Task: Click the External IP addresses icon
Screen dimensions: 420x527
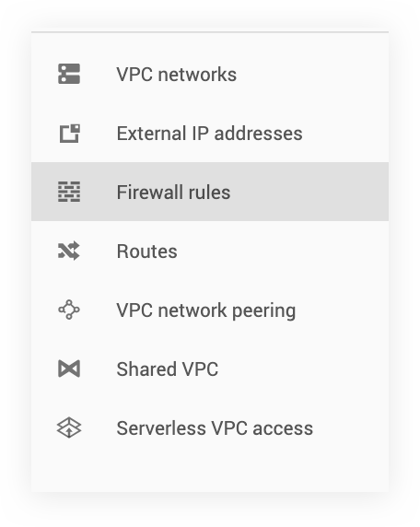Action: (x=70, y=133)
